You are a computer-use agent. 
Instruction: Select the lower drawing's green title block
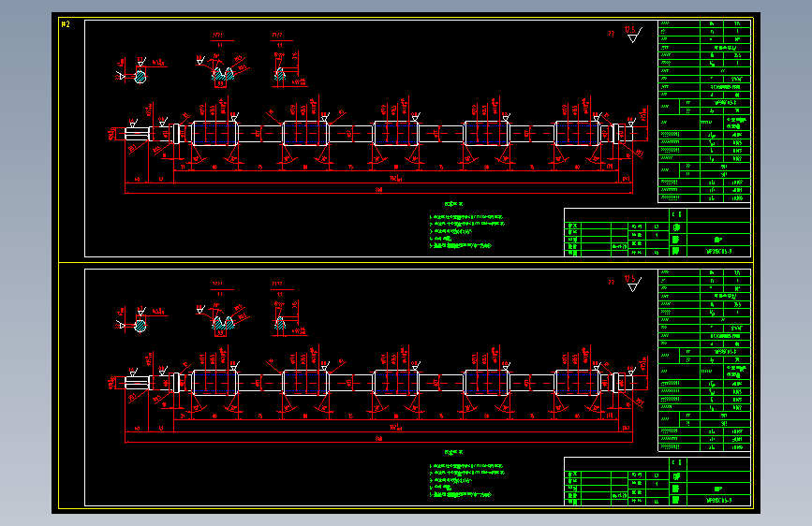pos(657,481)
